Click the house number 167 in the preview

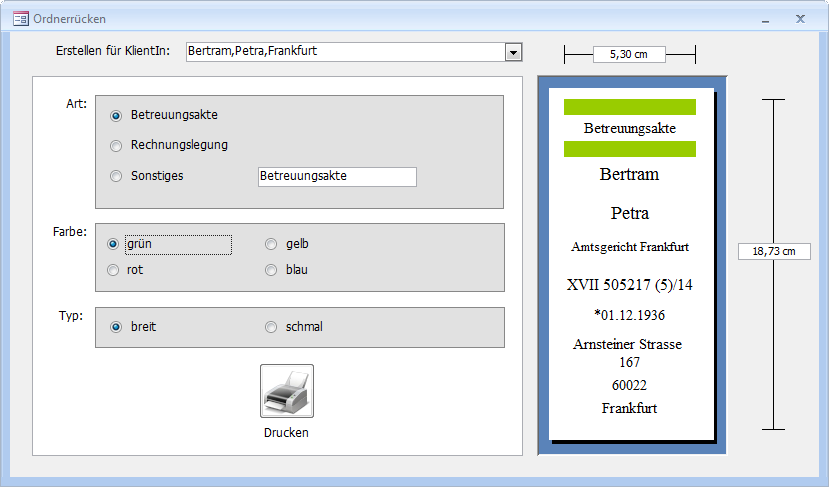(629, 363)
